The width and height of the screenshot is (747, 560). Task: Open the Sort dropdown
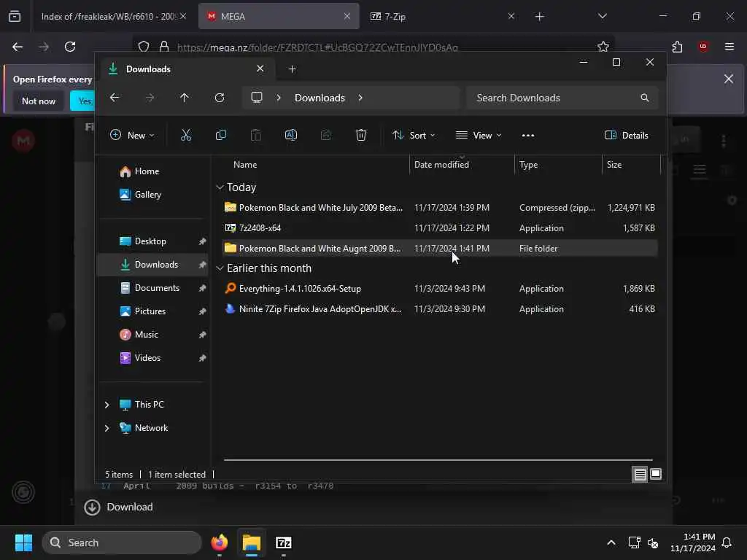(x=414, y=135)
